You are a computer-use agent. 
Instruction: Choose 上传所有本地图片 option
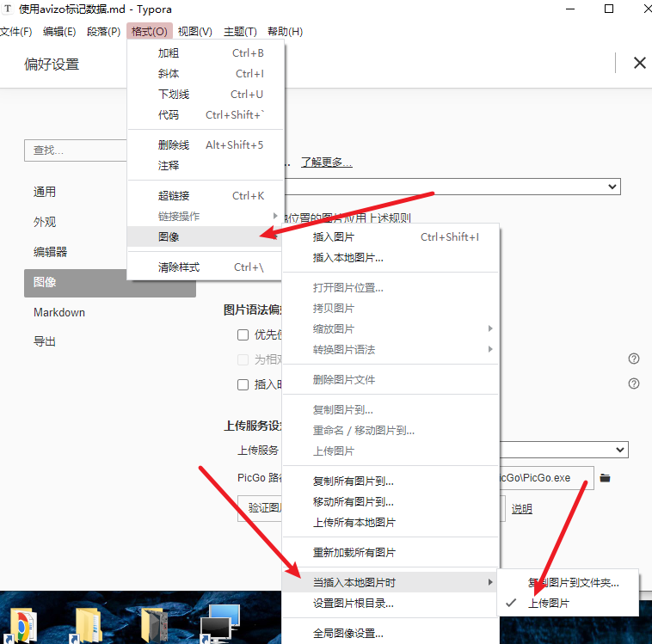[391, 523]
